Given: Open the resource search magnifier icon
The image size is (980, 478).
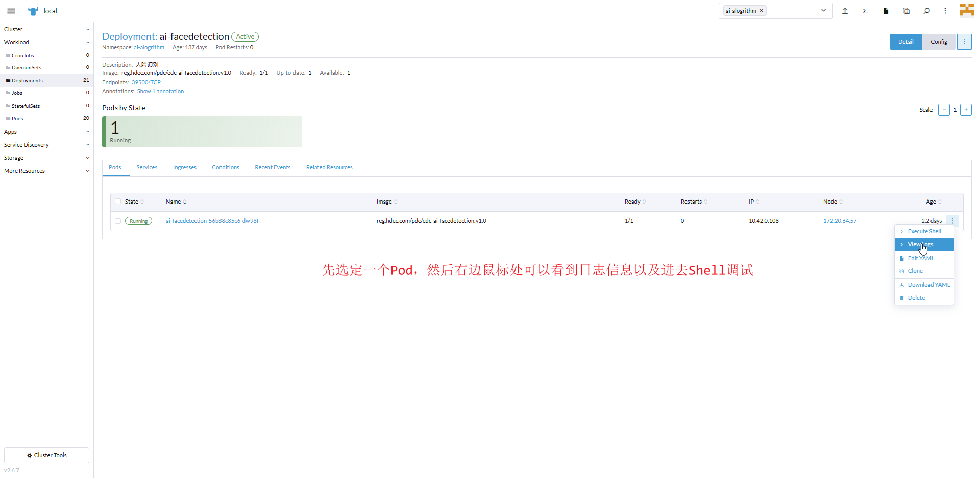Looking at the screenshot, I should [x=926, y=11].
